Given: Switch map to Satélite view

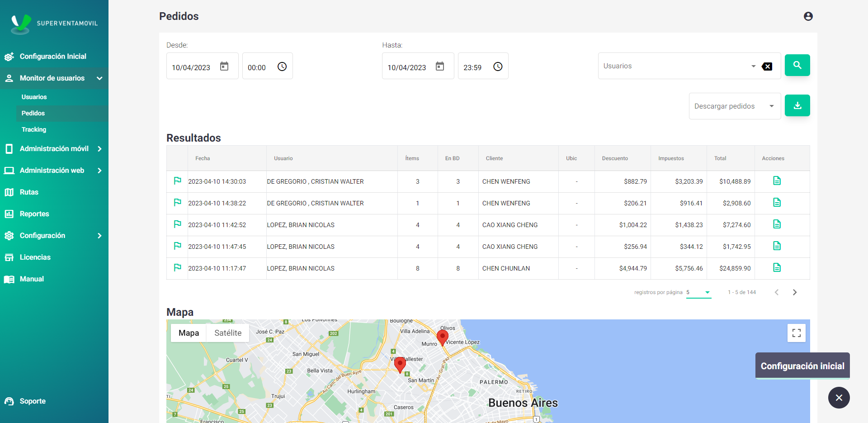Looking at the screenshot, I should coord(228,333).
